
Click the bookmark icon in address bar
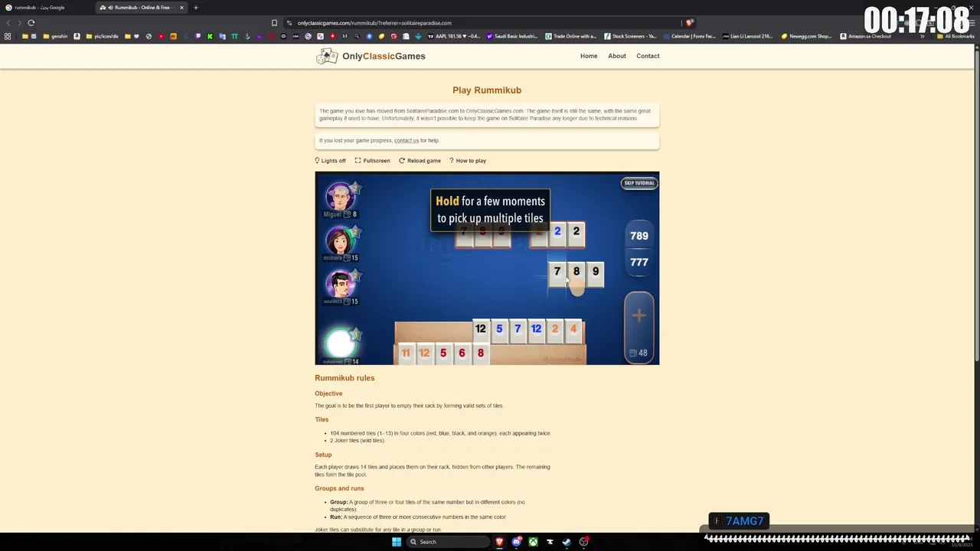[274, 23]
